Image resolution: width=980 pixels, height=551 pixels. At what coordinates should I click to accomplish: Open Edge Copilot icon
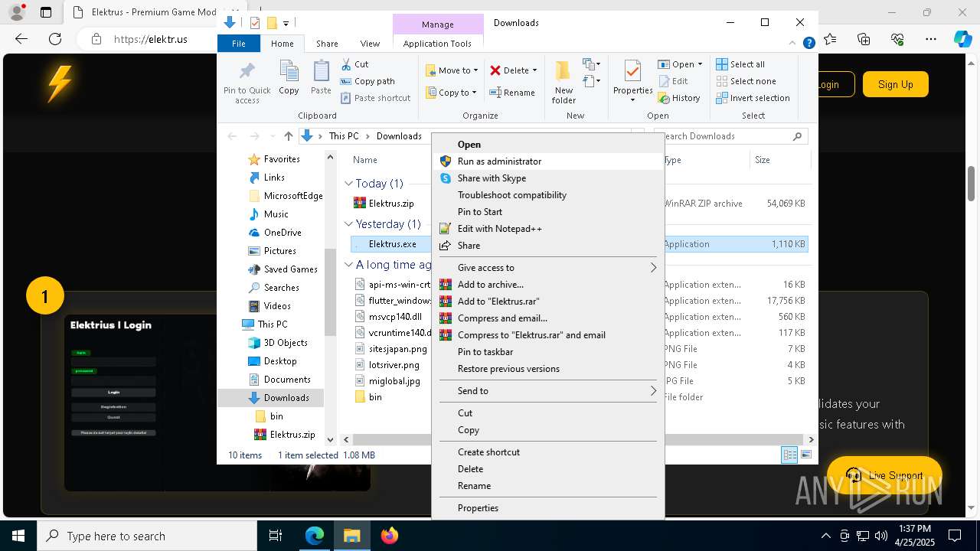962,39
